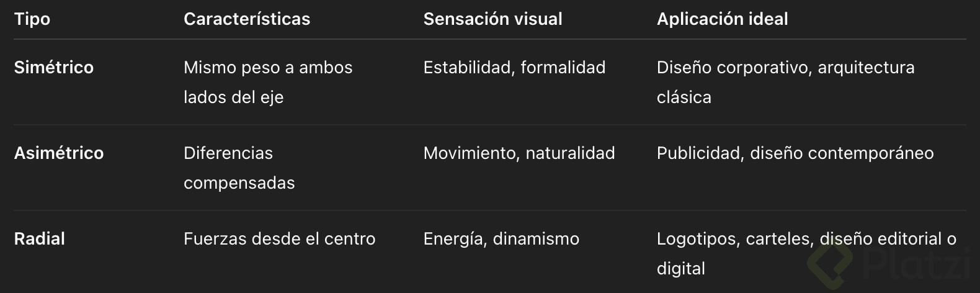This screenshot has height=293, width=980.
Task: Click the "Sensación visual" header
Action: tap(492, 19)
